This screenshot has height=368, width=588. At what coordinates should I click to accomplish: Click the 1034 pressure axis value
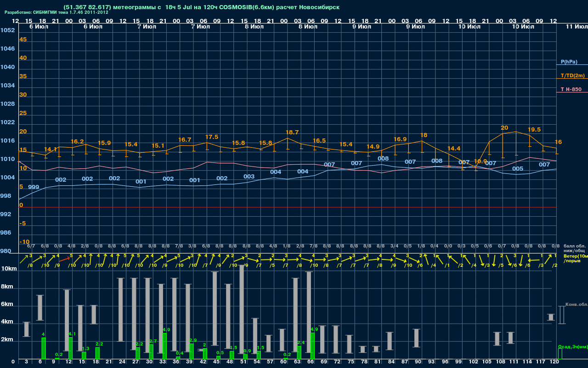click(x=7, y=86)
